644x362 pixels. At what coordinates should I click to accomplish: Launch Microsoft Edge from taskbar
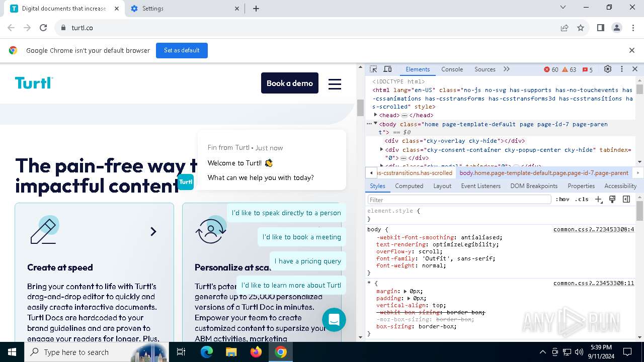click(207, 352)
